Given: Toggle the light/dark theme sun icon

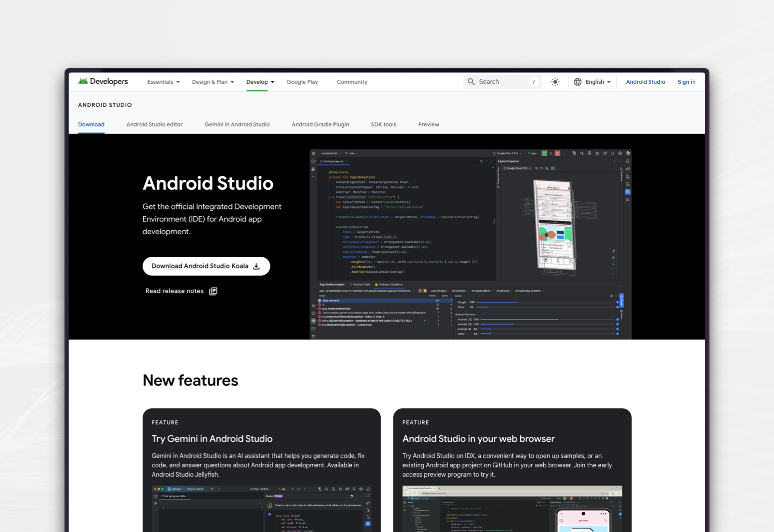Looking at the screenshot, I should click(555, 82).
